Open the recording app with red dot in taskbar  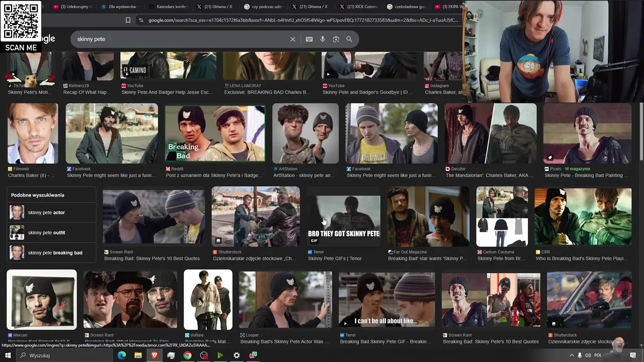(204, 355)
